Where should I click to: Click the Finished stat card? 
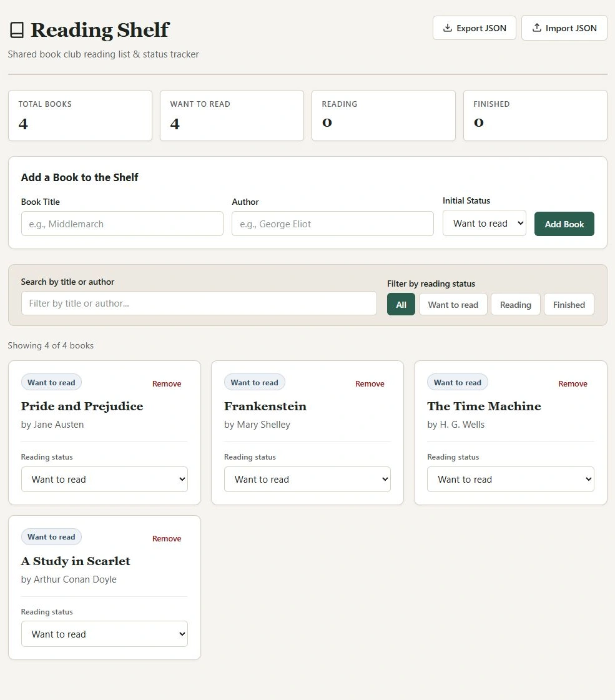tap(536, 116)
